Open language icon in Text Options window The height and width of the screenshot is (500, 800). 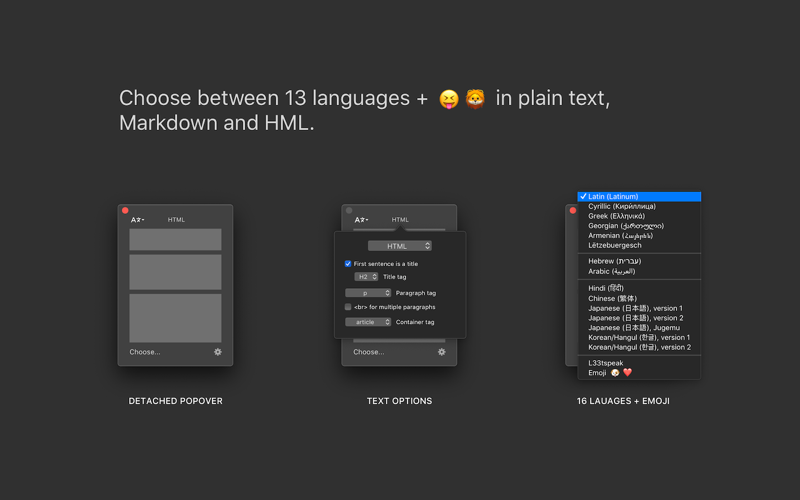click(361, 220)
